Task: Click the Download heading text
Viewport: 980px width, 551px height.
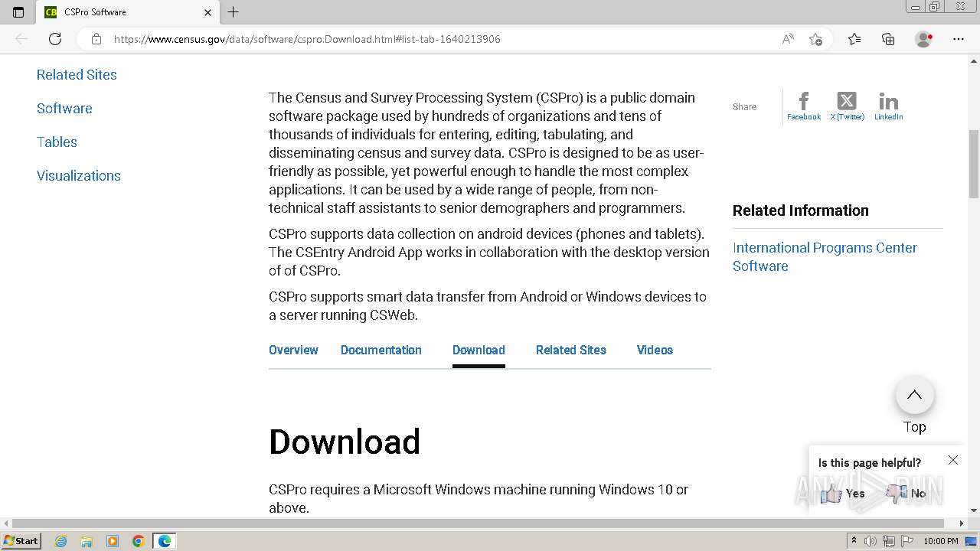Action: 345,442
